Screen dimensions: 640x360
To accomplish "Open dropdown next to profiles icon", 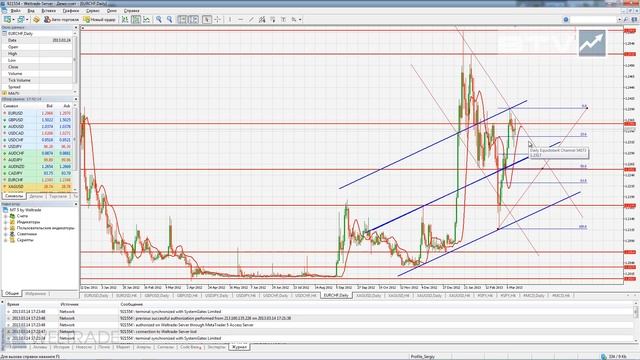I will point(27,19).
